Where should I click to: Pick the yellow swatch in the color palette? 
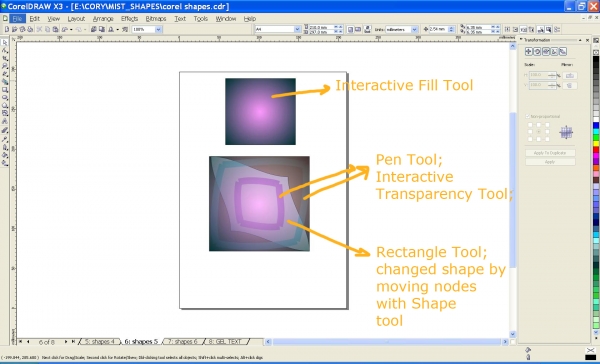pos(596,143)
